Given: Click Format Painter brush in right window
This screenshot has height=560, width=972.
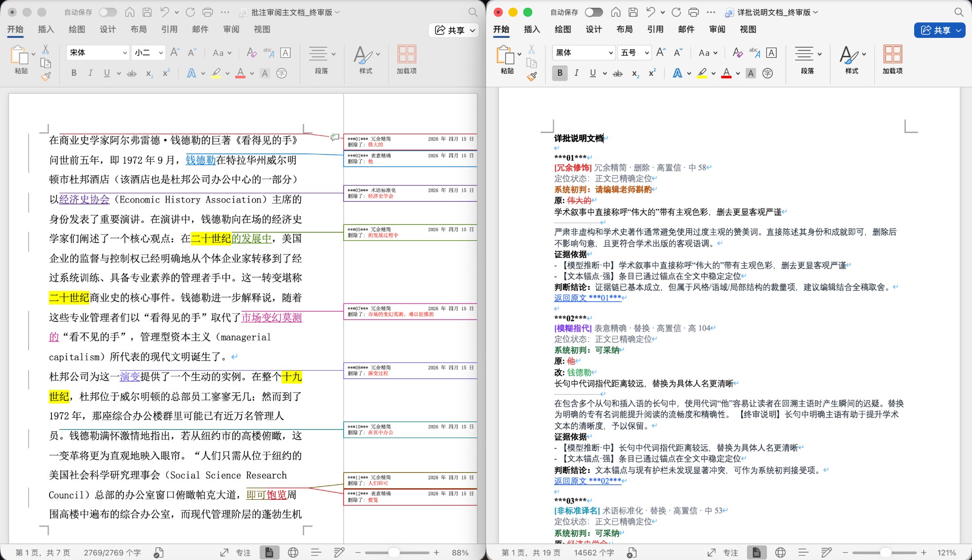Looking at the screenshot, I should (532, 76).
